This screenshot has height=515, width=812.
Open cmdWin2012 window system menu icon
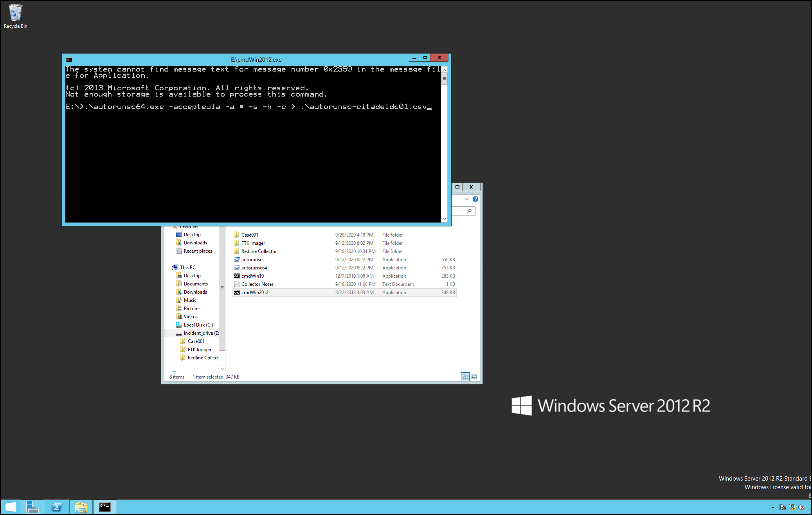coord(69,60)
